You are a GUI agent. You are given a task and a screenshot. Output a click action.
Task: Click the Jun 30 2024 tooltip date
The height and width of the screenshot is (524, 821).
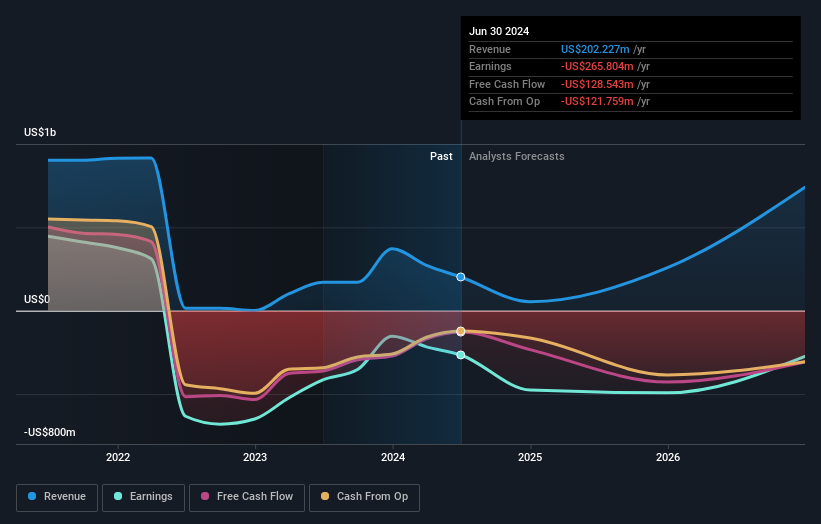click(x=499, y=31)
